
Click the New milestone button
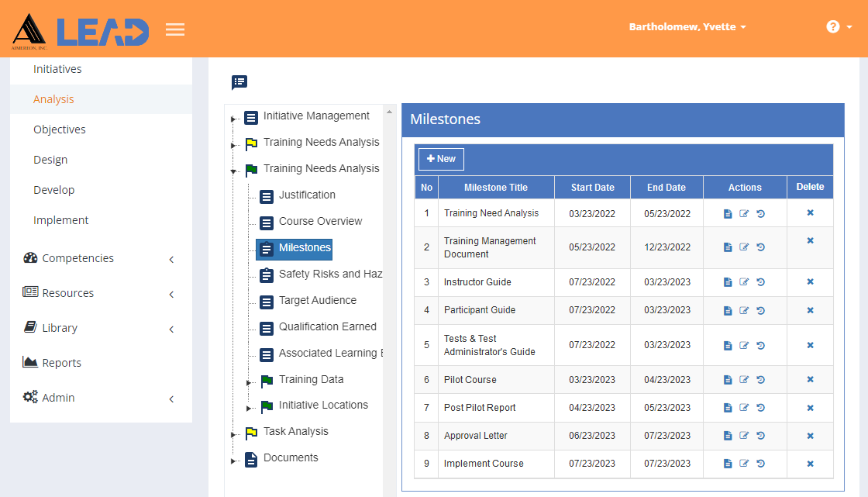click(441, 159)
